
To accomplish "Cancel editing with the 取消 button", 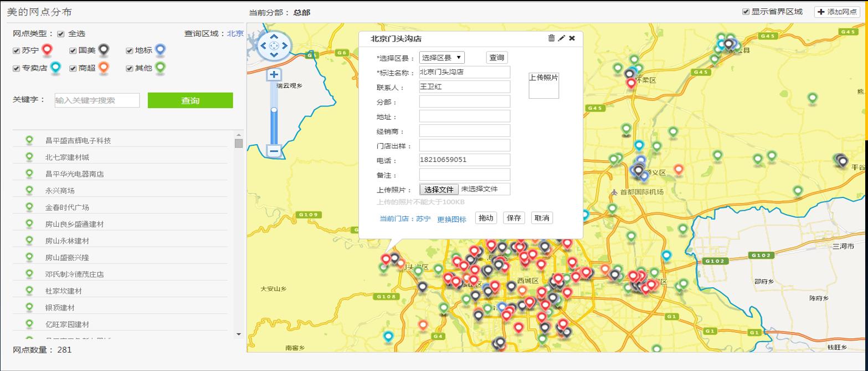I will point(542,218).
